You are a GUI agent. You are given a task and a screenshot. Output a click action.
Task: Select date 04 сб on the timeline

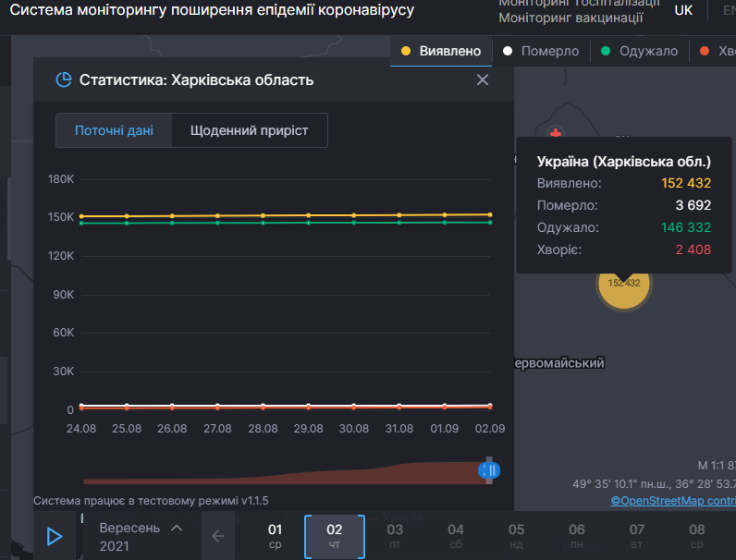point(455,536)
